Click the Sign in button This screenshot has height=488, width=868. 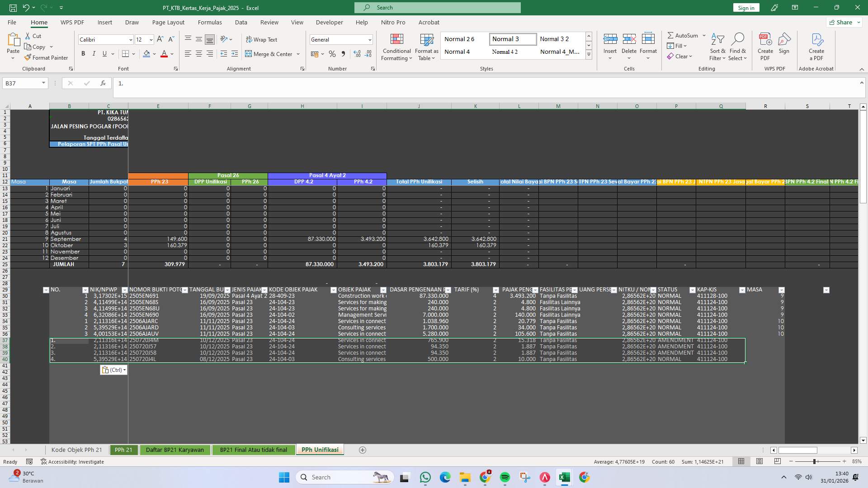pyautogui.click(x=745, y=8)
